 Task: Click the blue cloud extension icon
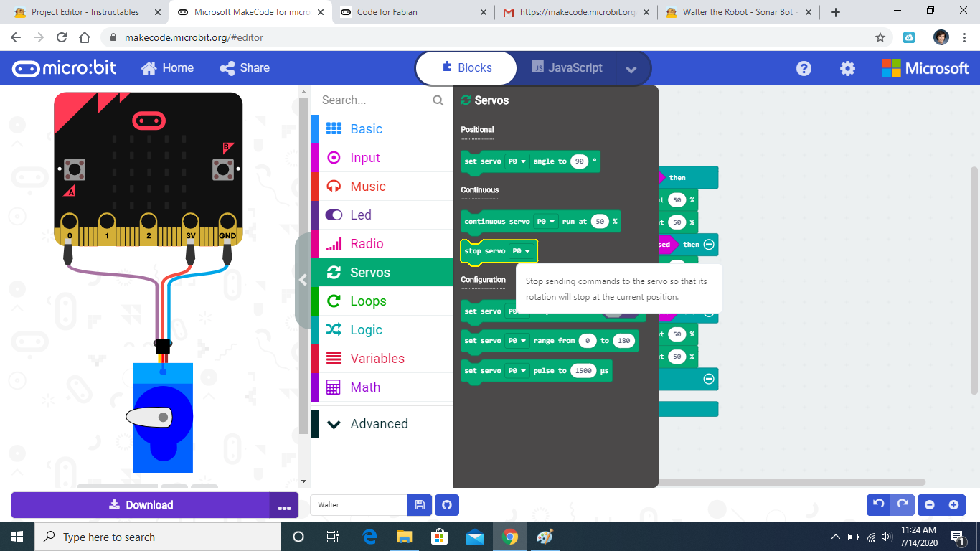point(909,37)
